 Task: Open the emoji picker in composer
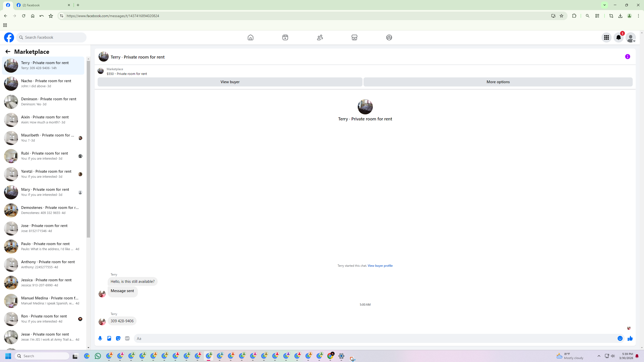coord(620,338)
